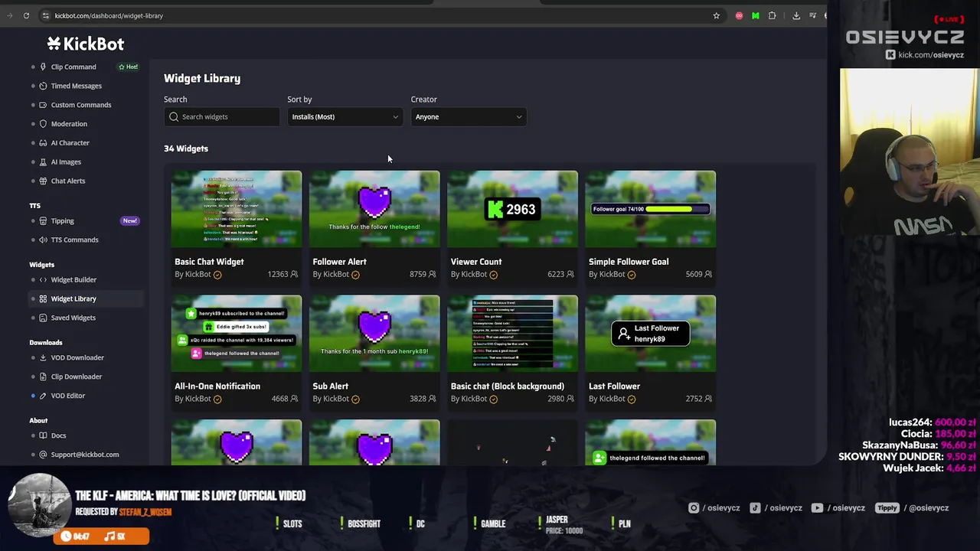The width and height of the screenshot is (980, 551).
Task: Open the Follower Alert widget thumbnail
Action: pyautogui.click(x=374, y=209)
